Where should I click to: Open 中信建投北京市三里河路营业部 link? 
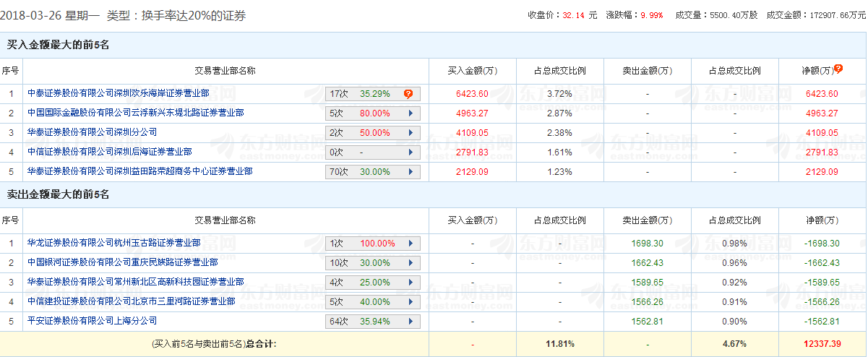tap(131, 301)
